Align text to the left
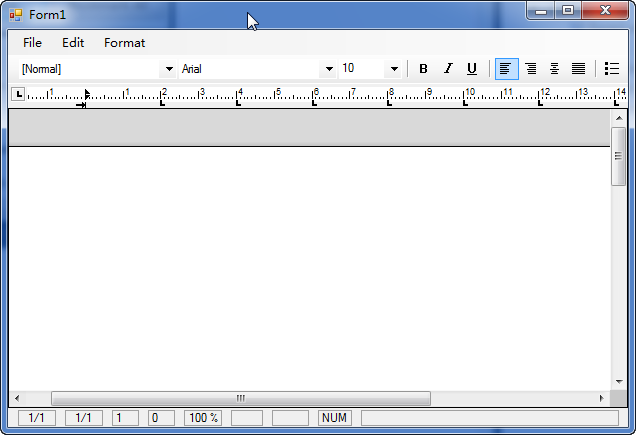Screen dimensions: 636x435 tap(506, 69)
